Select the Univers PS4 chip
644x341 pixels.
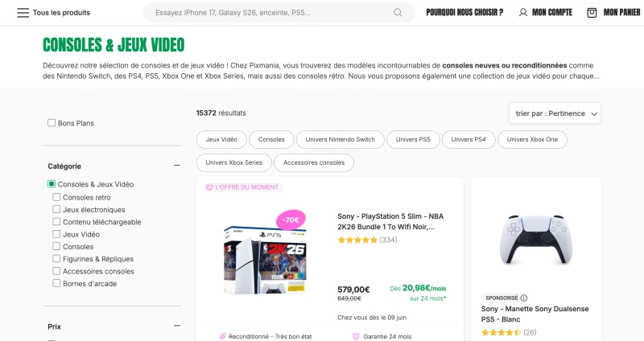click(x=469, y=139)
